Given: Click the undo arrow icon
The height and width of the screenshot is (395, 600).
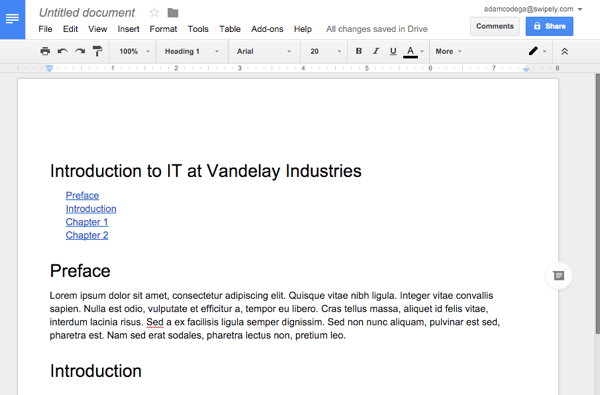Looking at the screenshot, I should click(x=63, y=51).
